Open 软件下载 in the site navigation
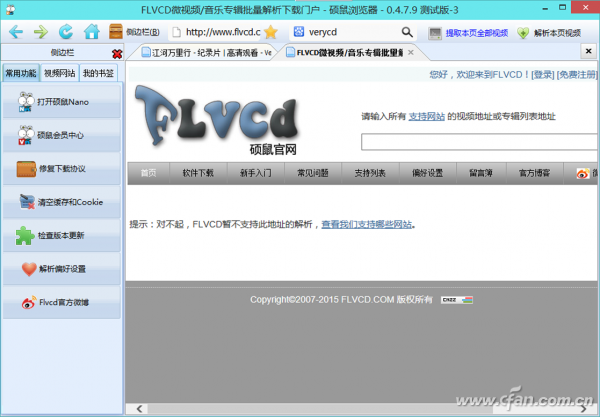 (198, 173)
